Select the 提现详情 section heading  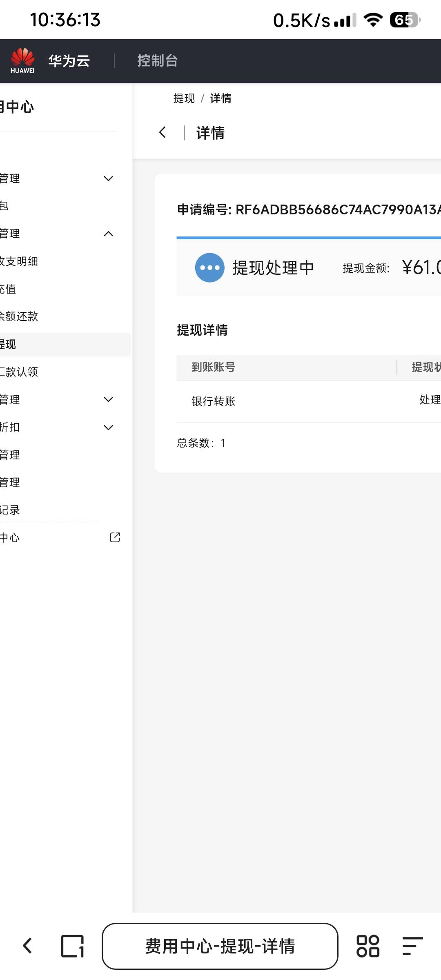[203, 330]
